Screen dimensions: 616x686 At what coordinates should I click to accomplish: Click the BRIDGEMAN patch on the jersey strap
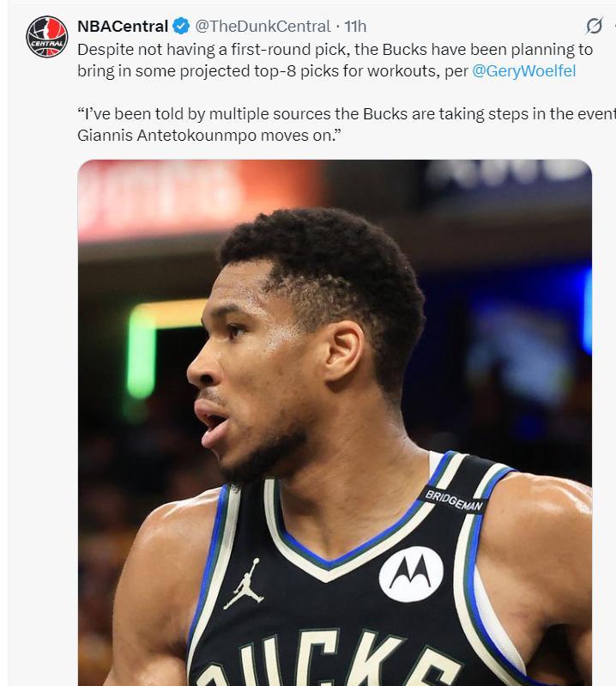pyautogui.click(x=454, y=500)
